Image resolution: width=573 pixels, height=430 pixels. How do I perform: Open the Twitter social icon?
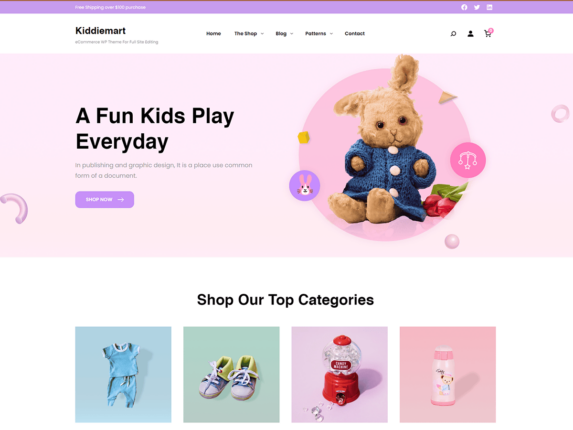(477, 7)
